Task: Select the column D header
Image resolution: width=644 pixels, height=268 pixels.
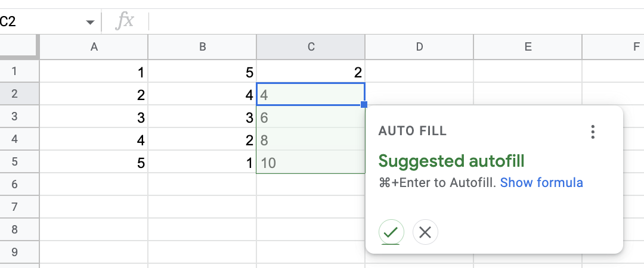Action: click(x=419, y=47)
